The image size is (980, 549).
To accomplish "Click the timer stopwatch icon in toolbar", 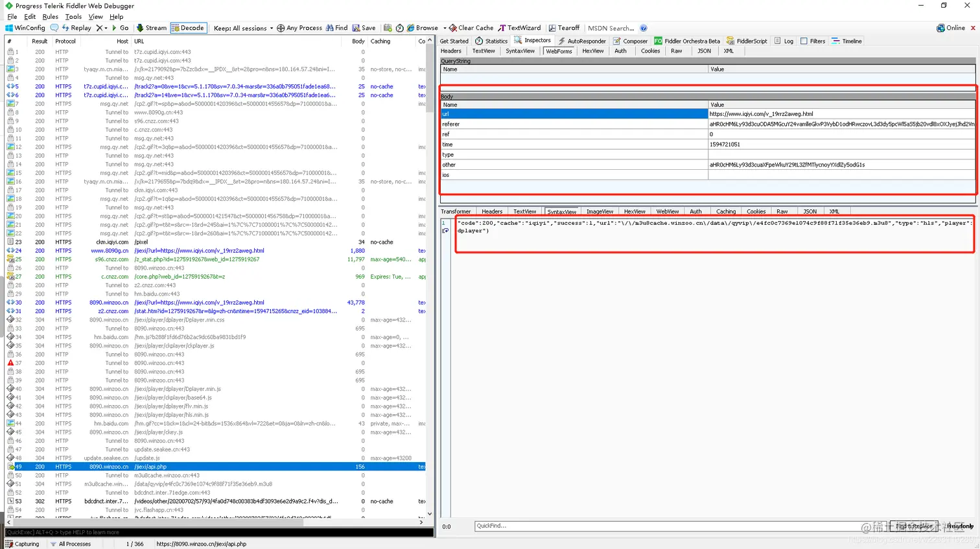I will coord(399,28).
